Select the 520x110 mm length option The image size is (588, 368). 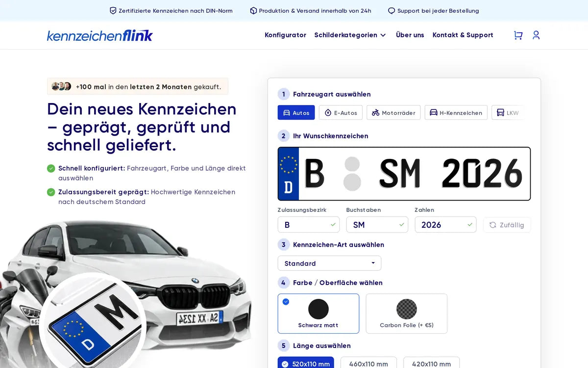click(306, 363)
